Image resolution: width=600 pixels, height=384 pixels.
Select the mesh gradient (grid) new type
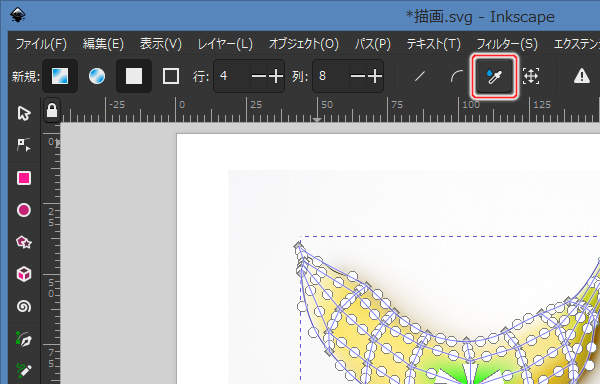point(60,76)
